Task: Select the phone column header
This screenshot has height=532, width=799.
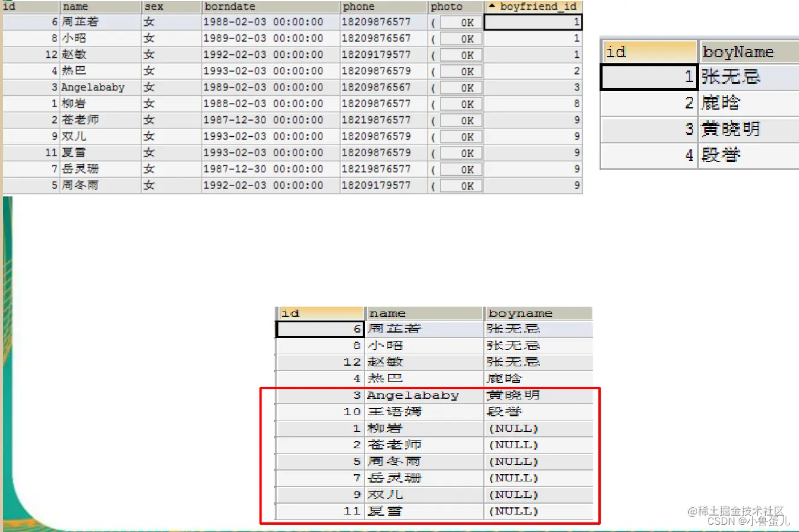Action: (384, 7)
